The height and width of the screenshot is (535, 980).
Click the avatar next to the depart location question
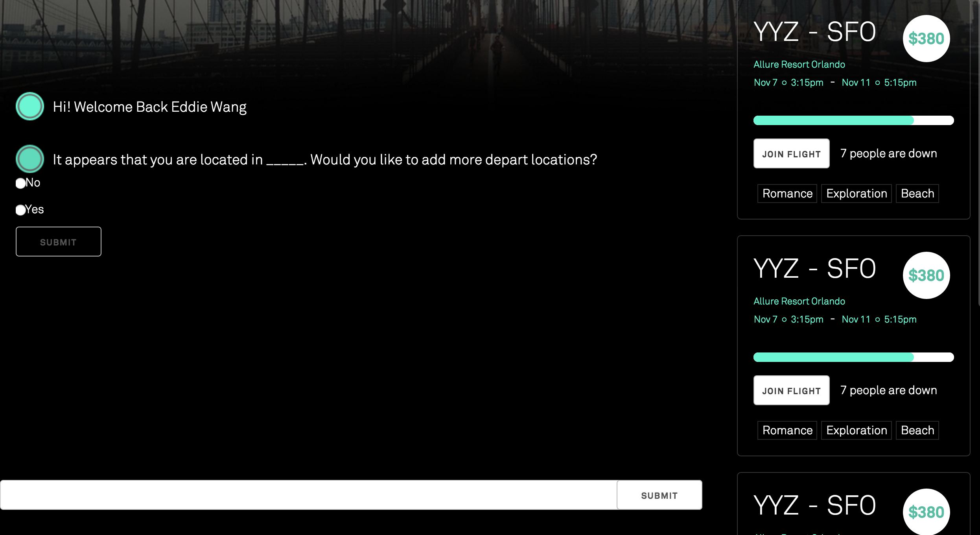(29, 159)
